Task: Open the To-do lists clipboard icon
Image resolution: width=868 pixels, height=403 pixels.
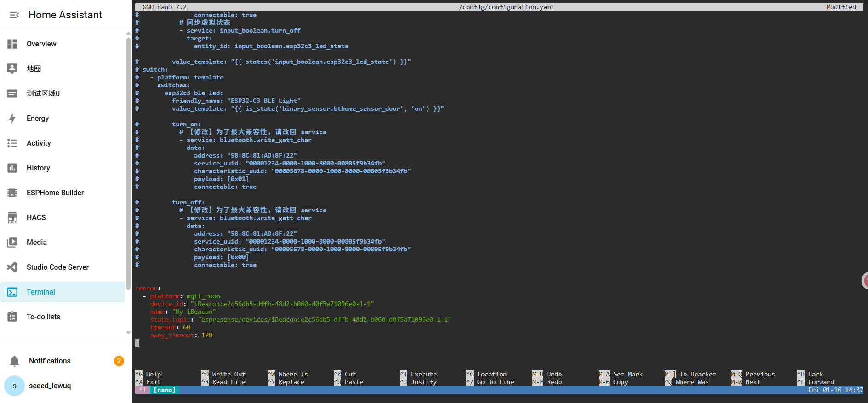Action: click(x=12, y=317)
